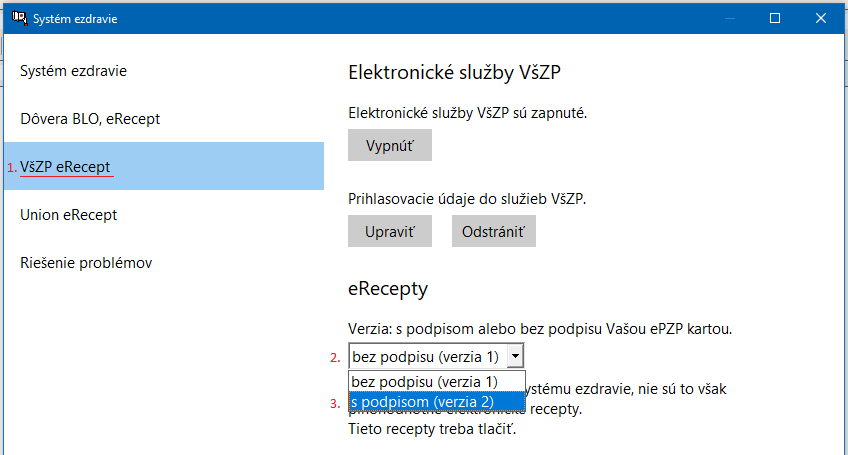Remove VšZP login credentials with Odstrániť
Image resolution: width=848 pixels, height=455 pixels.
pos(494,231)
